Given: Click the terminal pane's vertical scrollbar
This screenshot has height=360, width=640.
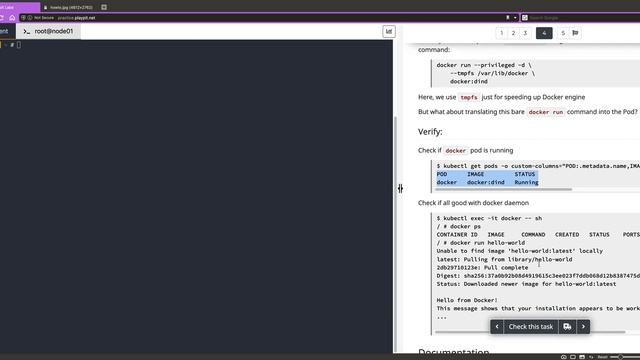Looking at the screenshot, I should click(x=394, y=234).
